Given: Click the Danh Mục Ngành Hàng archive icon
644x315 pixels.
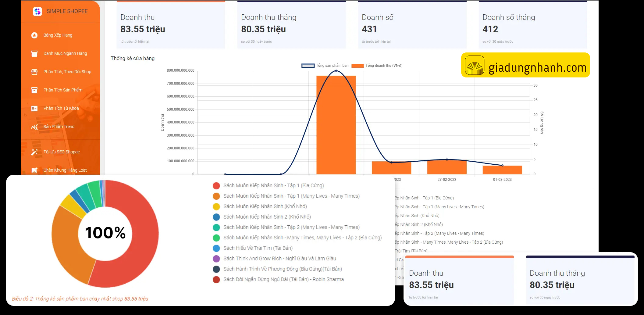Looking at the screenshot, I should point(34,54).
